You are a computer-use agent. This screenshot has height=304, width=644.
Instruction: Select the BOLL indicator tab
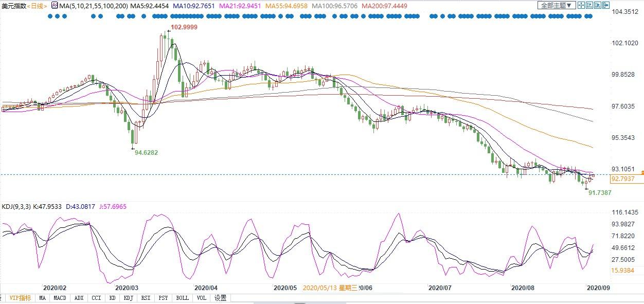click(182, 298)
